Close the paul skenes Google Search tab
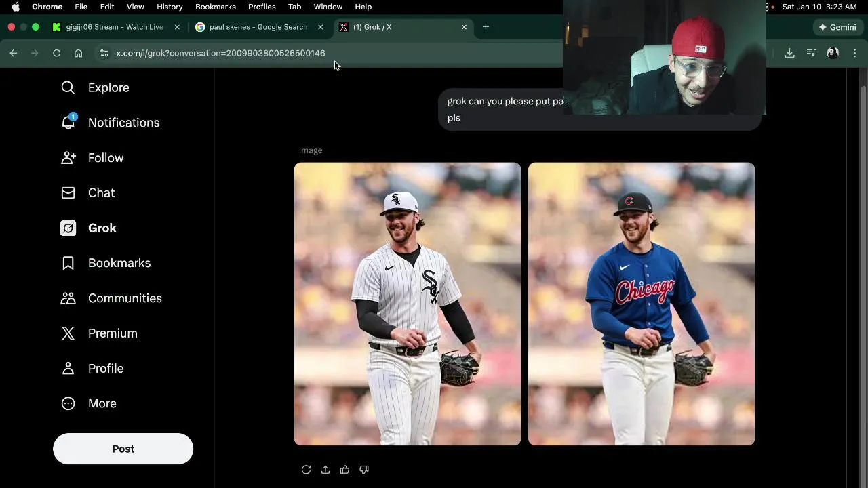Image resolution: width=868 pixels, height=488 pixels. click(321, 27)
